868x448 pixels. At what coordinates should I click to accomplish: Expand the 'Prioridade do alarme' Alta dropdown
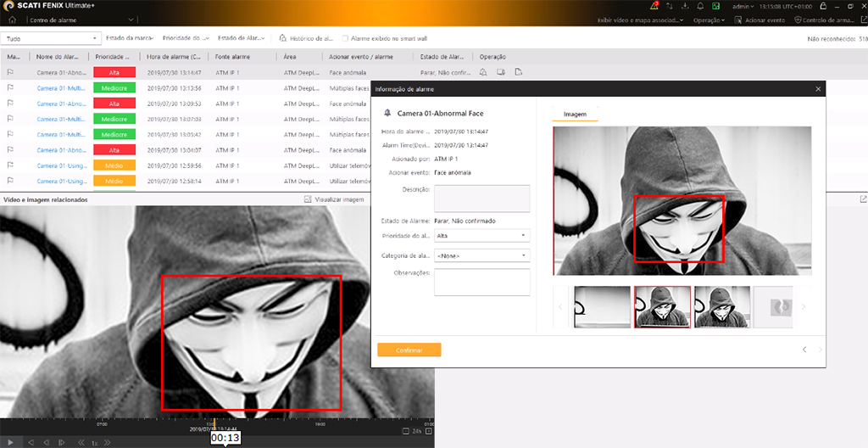481,235
